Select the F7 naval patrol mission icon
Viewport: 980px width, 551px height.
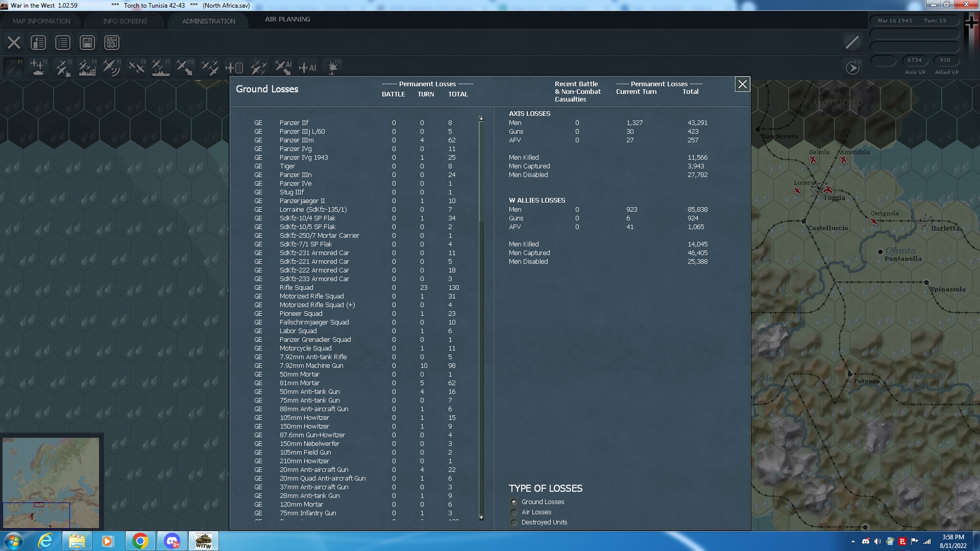pos(160,67)
